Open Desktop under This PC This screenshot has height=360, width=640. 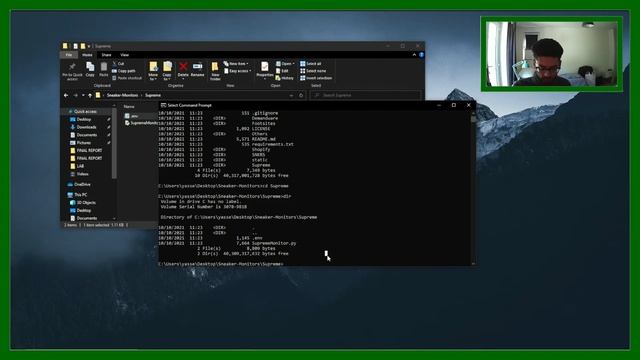coord(81,210)
